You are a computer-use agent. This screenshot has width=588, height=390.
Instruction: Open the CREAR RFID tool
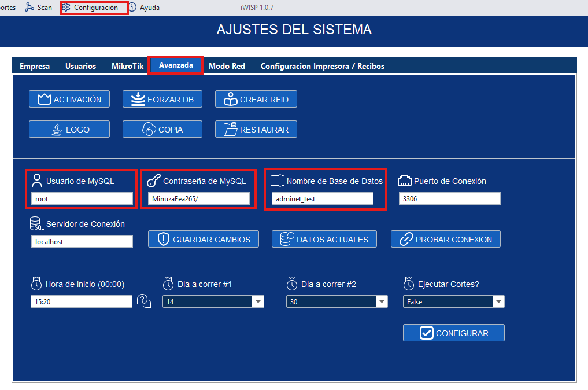[x=256, y=100]
